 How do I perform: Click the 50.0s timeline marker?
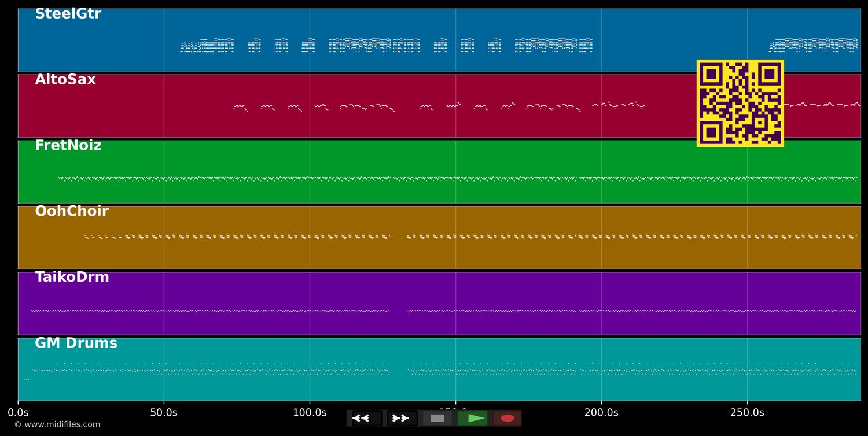pyautogui.click(x=164, y=413)
